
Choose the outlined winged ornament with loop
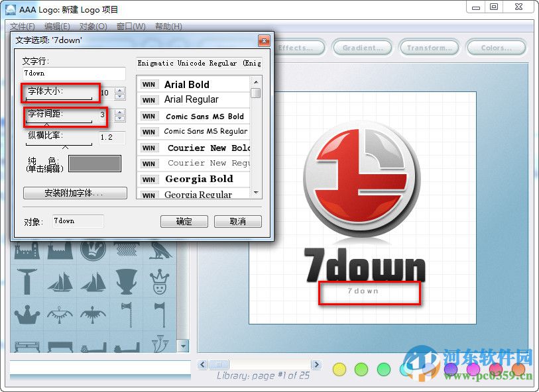click(x=60, y=315)
